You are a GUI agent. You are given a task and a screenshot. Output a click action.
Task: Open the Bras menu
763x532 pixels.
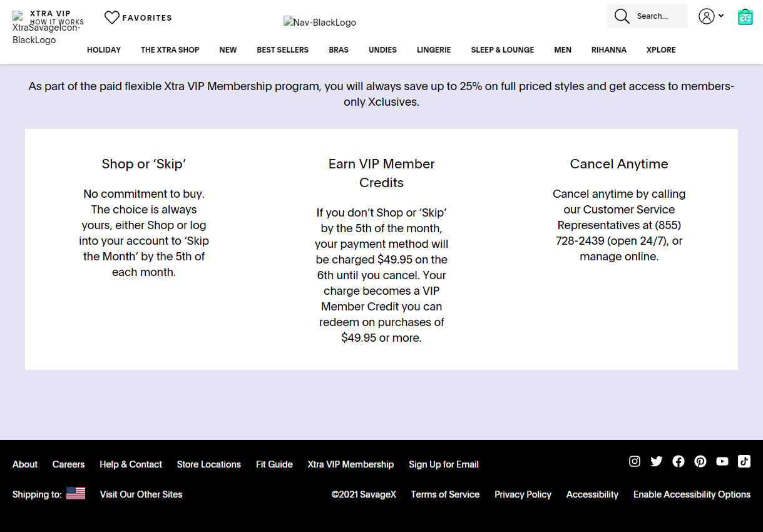[339, 50]
